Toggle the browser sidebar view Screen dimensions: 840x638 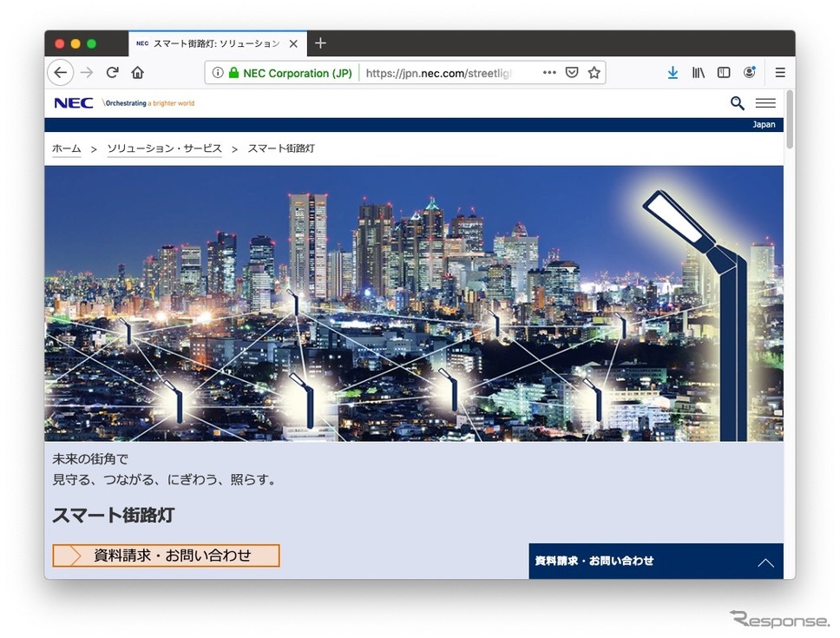[723, 73]
